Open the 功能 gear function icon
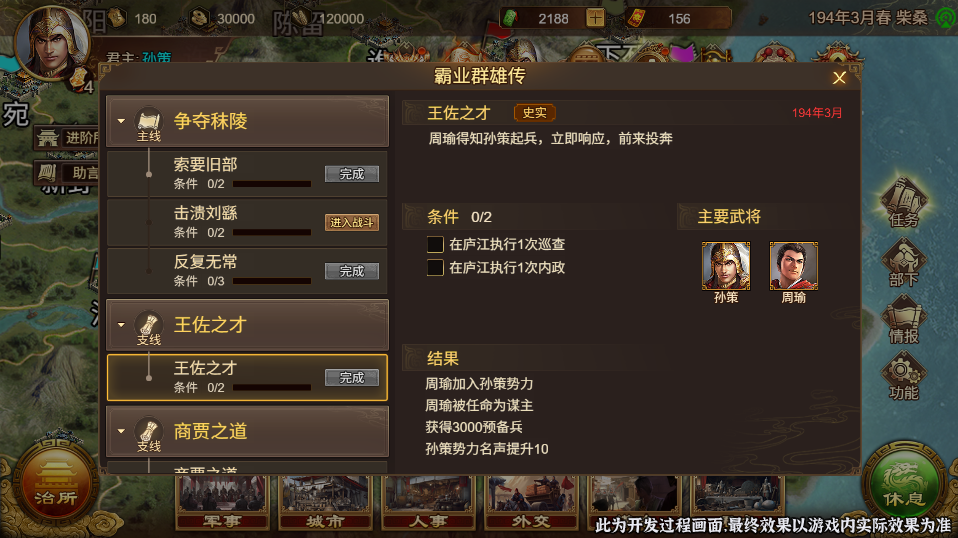 click(x=903, y=376)
